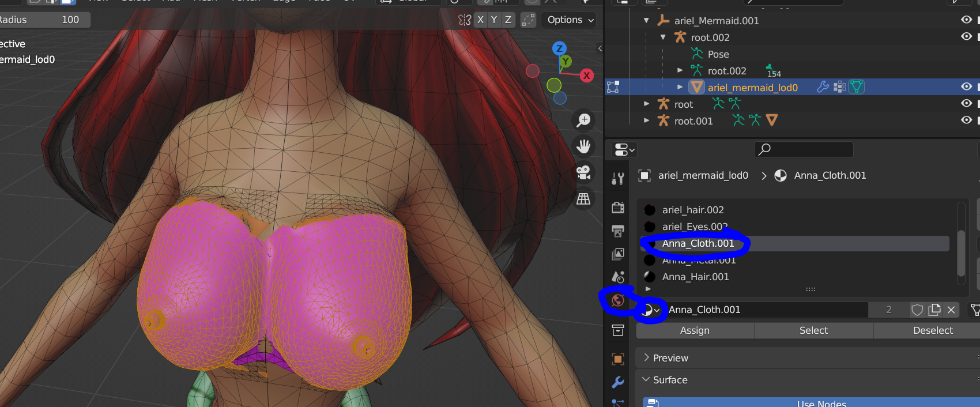Image resolution: width=980 pixels, height=407 pixels.
Task: Toggle the camera view button
Action: (x=583, y=172)
